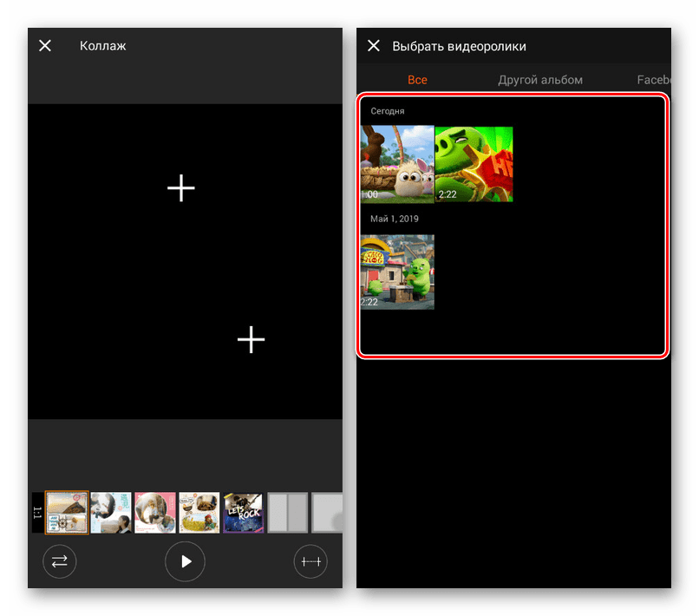Tap the lower plus to add video
Image resolution: width=699 pixels, height=616 pixels.
coord(251,339)
